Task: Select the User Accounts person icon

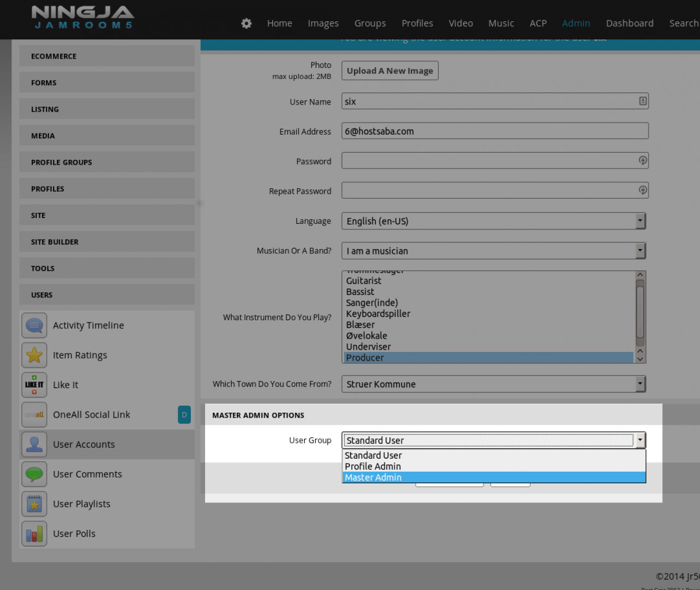Action: coord(34,444)
